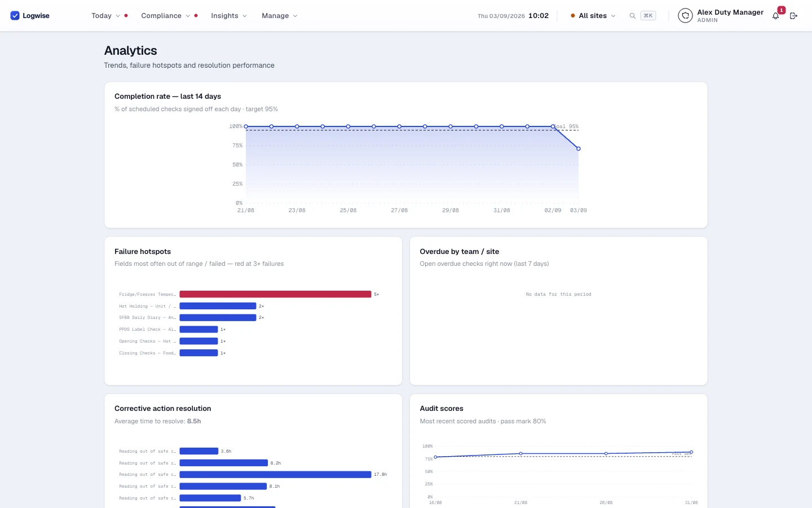
Task: Select the Closing Checks hotspot bar
Action: tap(198, 353)
